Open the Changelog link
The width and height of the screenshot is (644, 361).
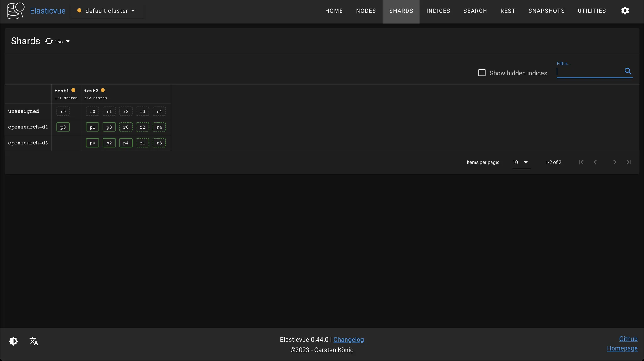point(348,340)
